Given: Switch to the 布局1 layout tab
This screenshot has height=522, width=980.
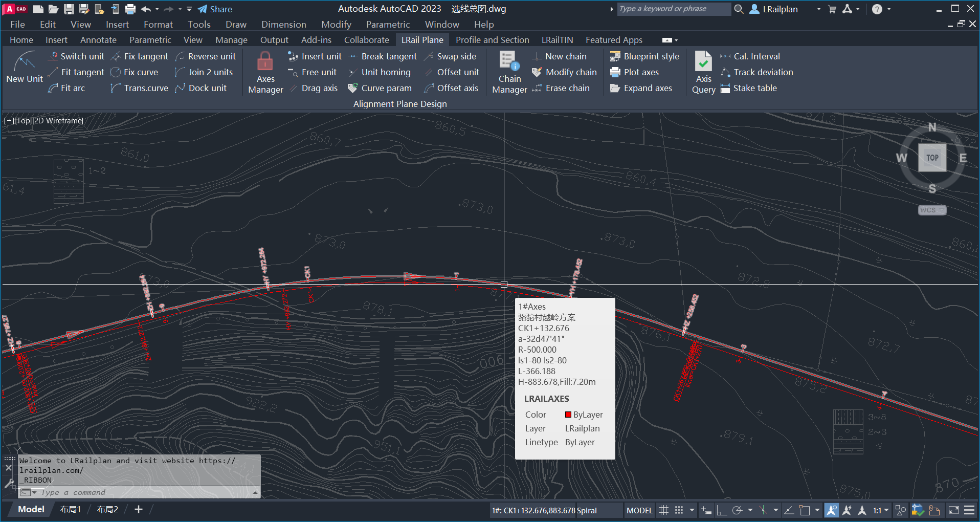Looking at the screenshot, I should point(71,510).
